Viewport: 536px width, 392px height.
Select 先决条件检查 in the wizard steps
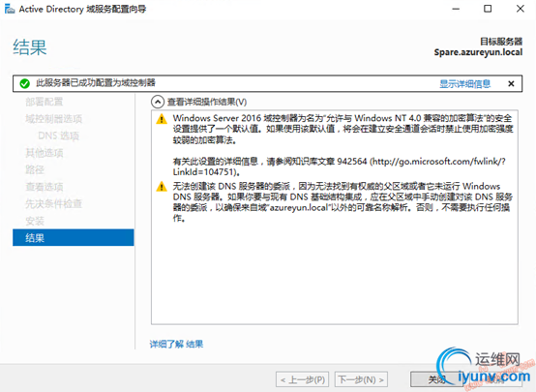coord(53,204)
